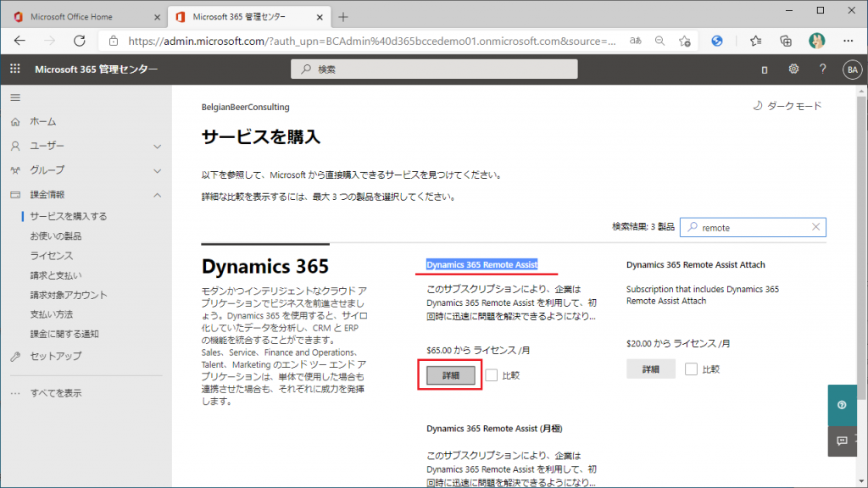Open a new browser tab with plus

click(343, 17)
